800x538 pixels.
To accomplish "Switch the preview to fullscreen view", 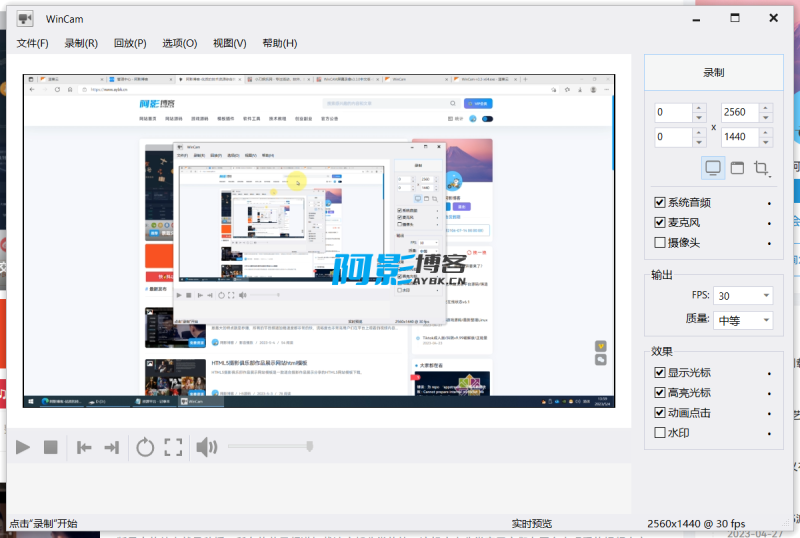I will pyautogui.click(x=173, y=447).
